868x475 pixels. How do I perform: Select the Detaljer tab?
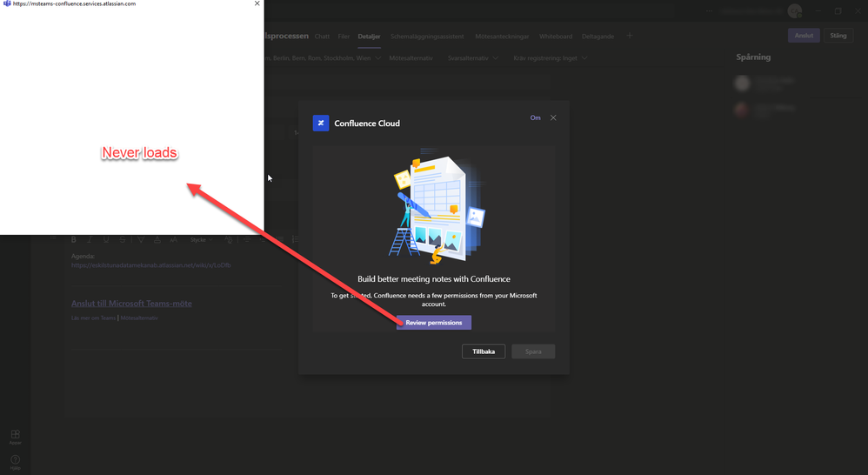(x=369, y=37)
